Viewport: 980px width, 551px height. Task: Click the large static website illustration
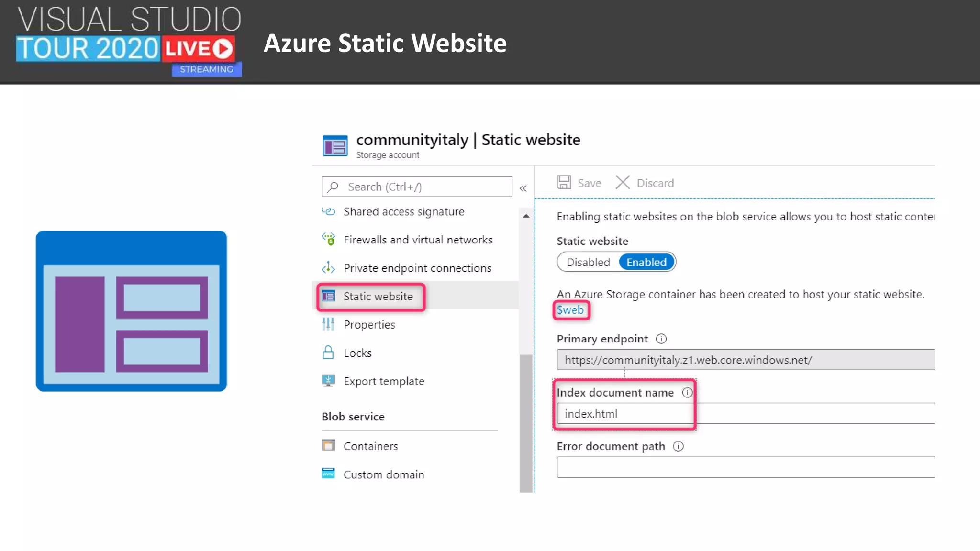132,311
